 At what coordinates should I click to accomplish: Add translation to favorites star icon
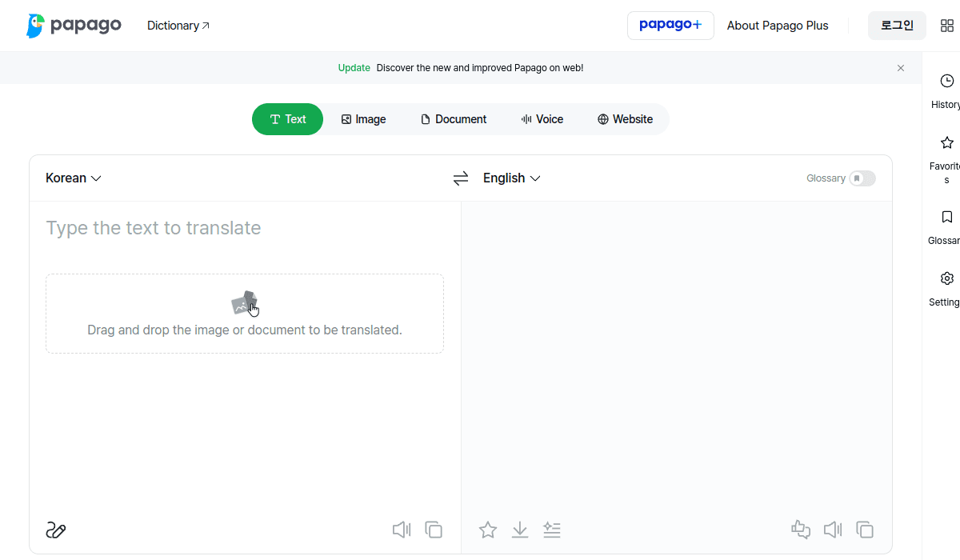pos(488,530)
